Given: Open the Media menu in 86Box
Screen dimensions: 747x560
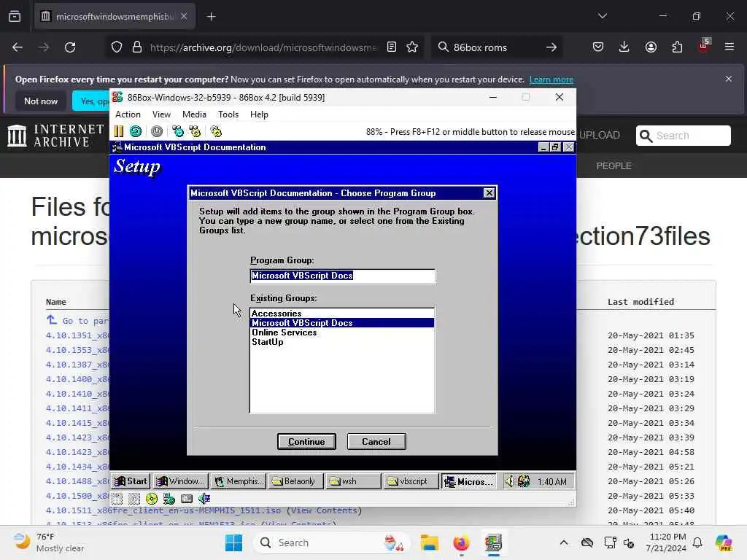Looking at the screenshot, I should pyautogui.click(x=194, y=114).
